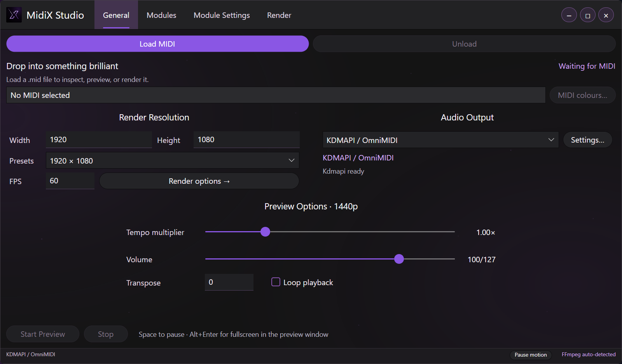Adjust the Tempo multiplier slider handle

tap(266, 232)
